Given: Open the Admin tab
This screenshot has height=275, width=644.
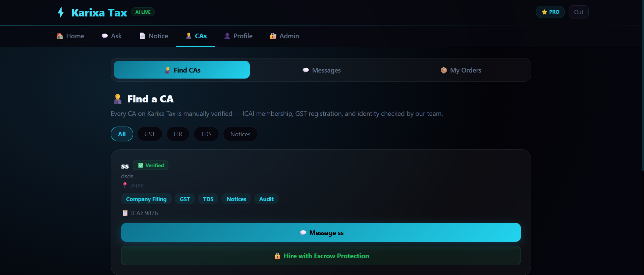Looking at the screenshot, I should 284,36.
